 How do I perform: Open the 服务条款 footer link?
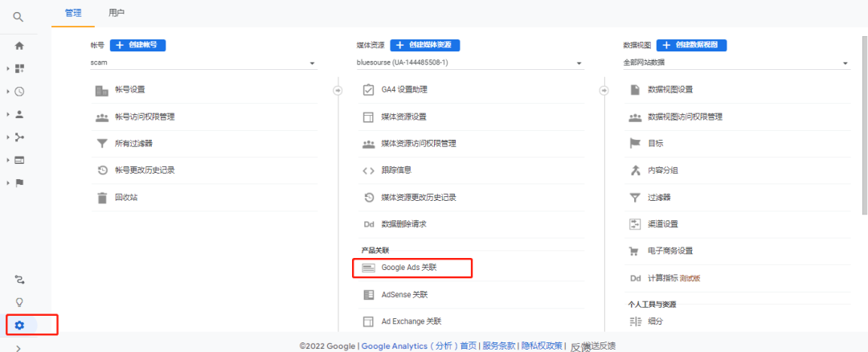coord(498,346)
